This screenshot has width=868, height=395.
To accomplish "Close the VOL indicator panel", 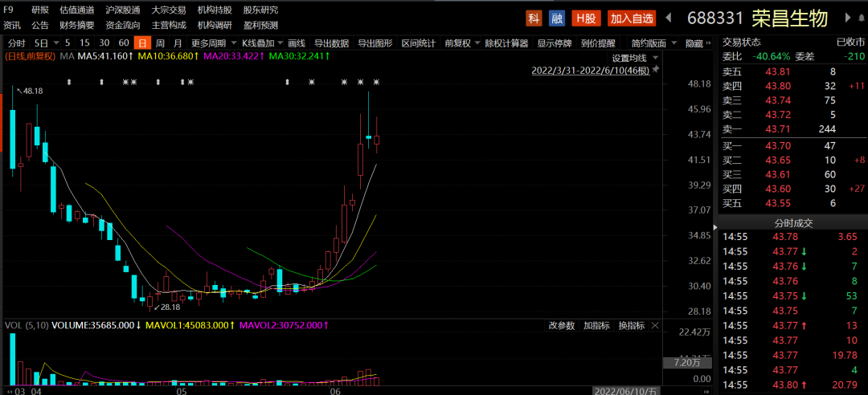I will pyautogui.click(x=655, y=325).
